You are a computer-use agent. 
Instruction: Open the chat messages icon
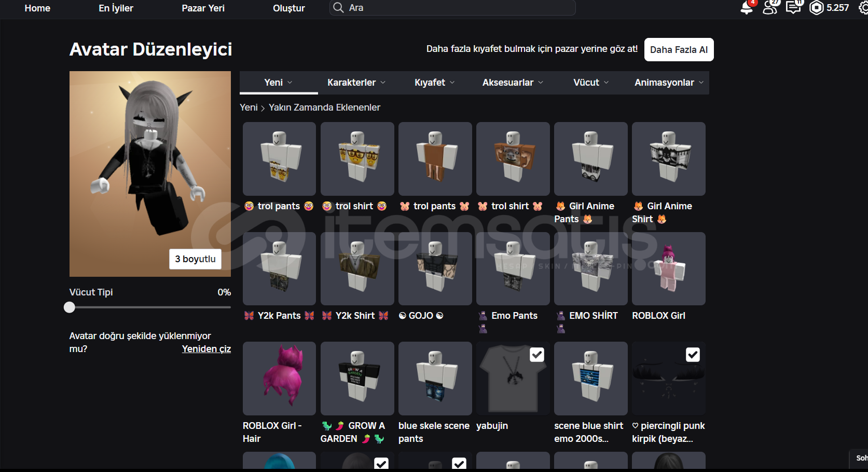pyautogui.click(x=793, y=8)
